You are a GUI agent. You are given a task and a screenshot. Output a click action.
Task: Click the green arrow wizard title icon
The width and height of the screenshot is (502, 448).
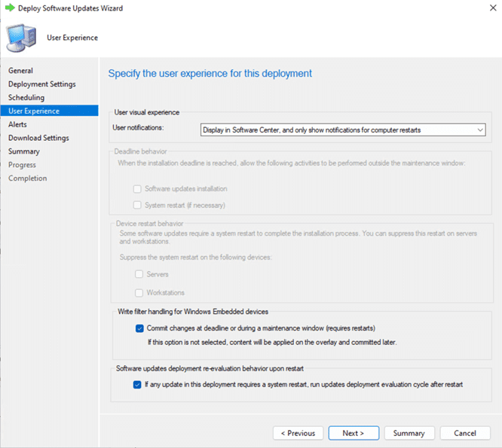click(9, 8)
